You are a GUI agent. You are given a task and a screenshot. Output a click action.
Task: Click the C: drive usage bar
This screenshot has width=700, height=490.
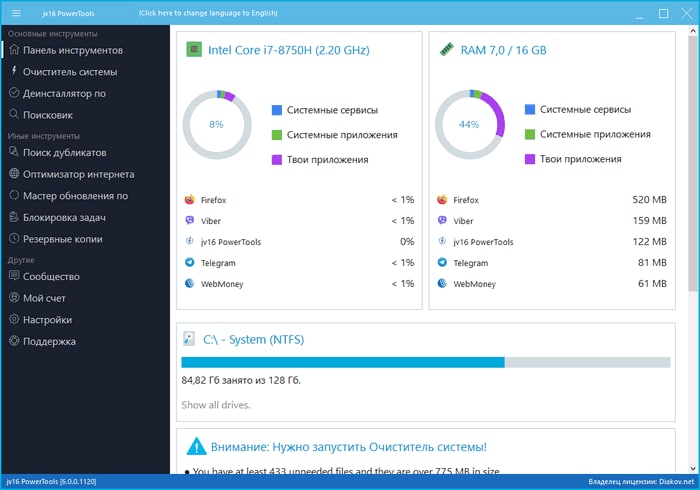425,362
